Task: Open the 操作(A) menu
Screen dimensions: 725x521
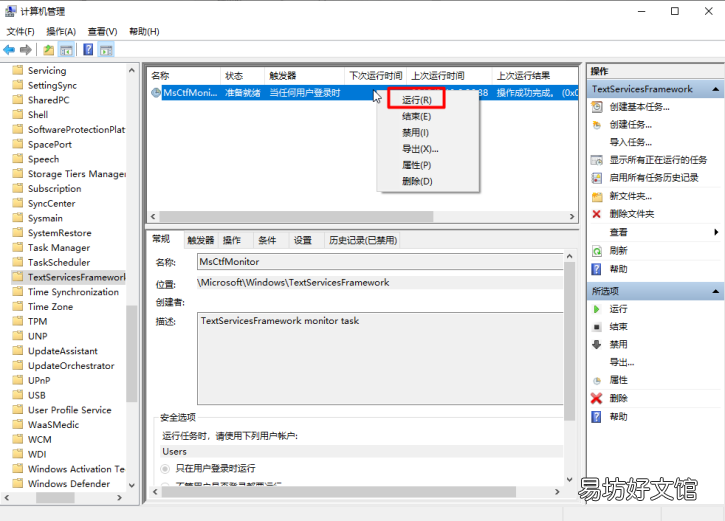Action: point(61,31)
